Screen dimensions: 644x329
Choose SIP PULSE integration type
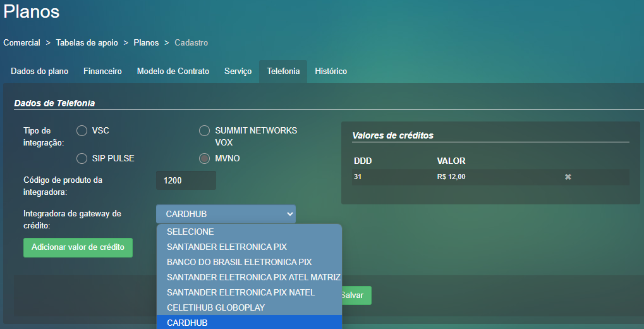tap(82, 158)
